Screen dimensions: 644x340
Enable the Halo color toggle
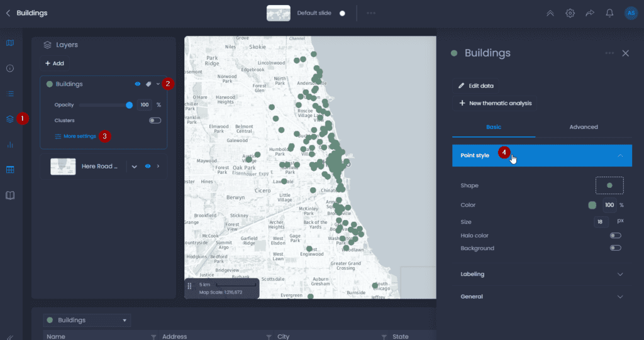tap(615, 235)
